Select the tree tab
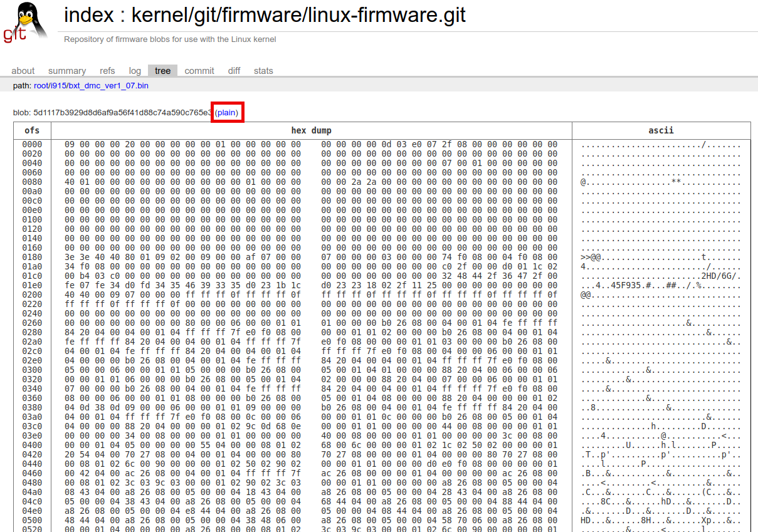758x532 pixels. (162, 71)
